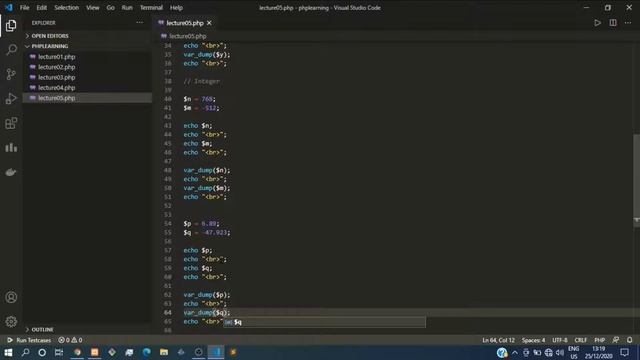Open Cortana from the taskbar
Image resolution: width=640 pixels, height=360 pixels.
(42, 352)
